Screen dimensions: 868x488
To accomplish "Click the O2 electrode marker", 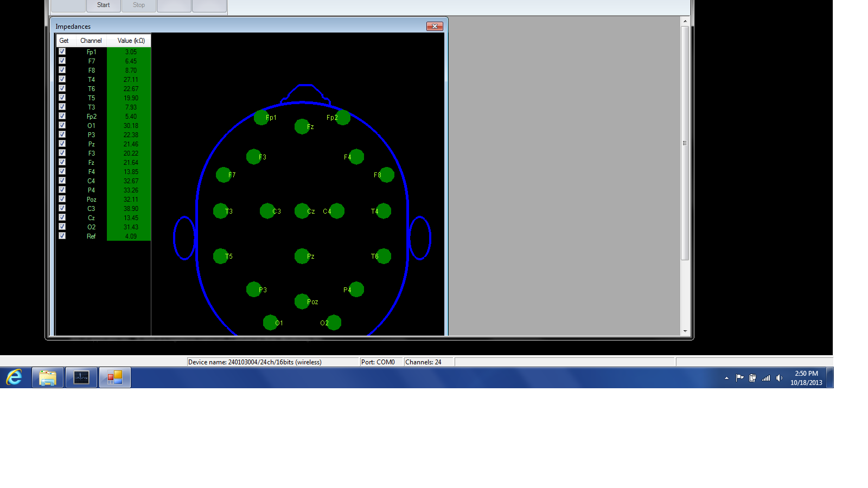I will tap(334, 323).
